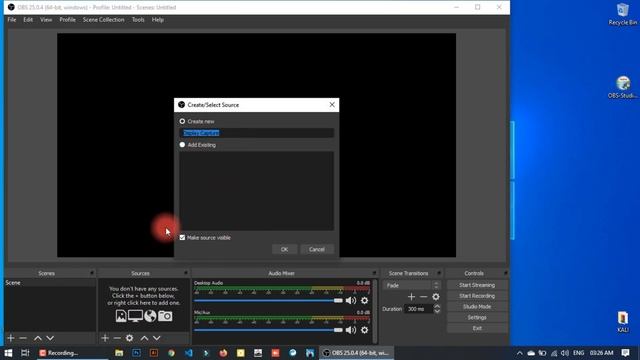Move source down in Sources panel
This screenshot has height=360, width=640.
156,338
